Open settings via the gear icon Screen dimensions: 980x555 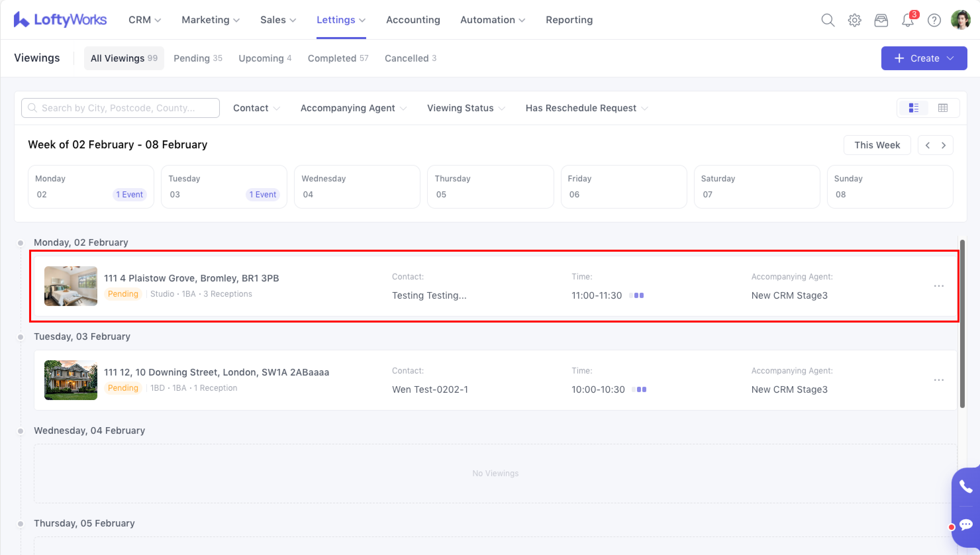point(854,20)
